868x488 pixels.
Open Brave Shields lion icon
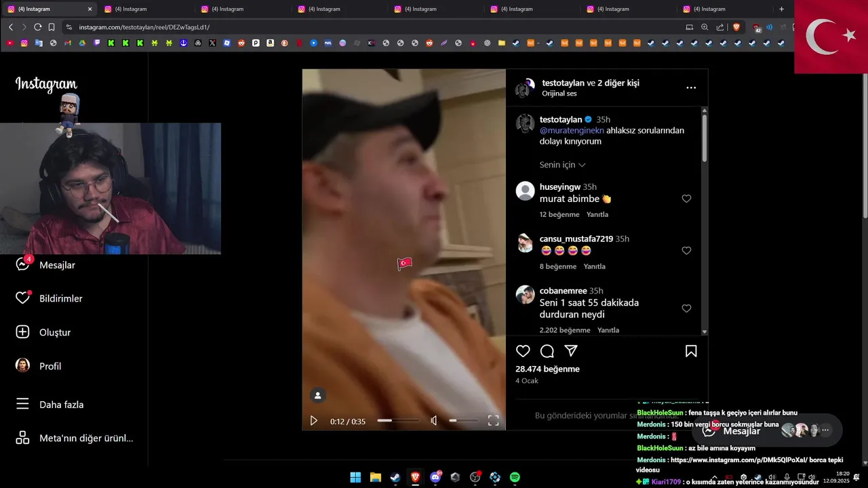pyautogui.click(x=736, y=27)
